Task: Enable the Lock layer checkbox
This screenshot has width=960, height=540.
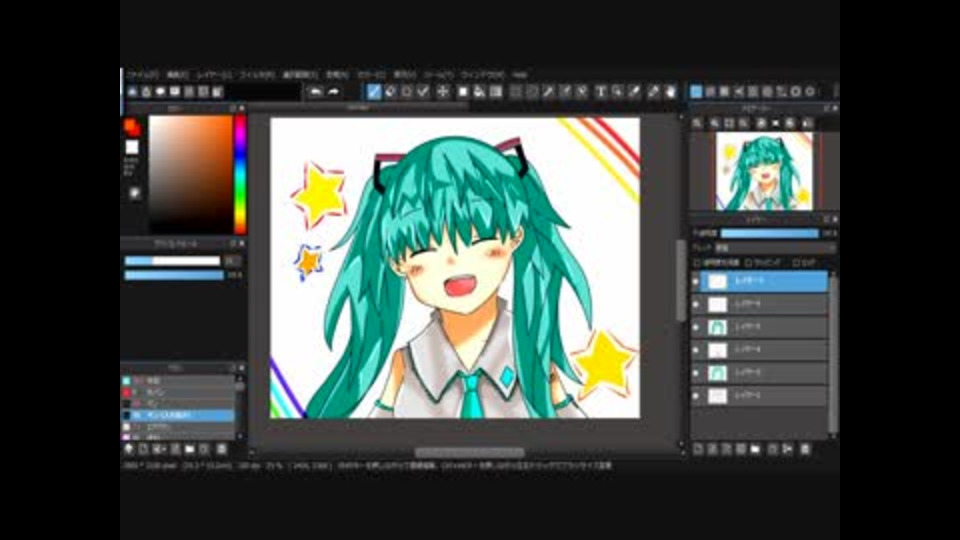Action: coord(796,263)
